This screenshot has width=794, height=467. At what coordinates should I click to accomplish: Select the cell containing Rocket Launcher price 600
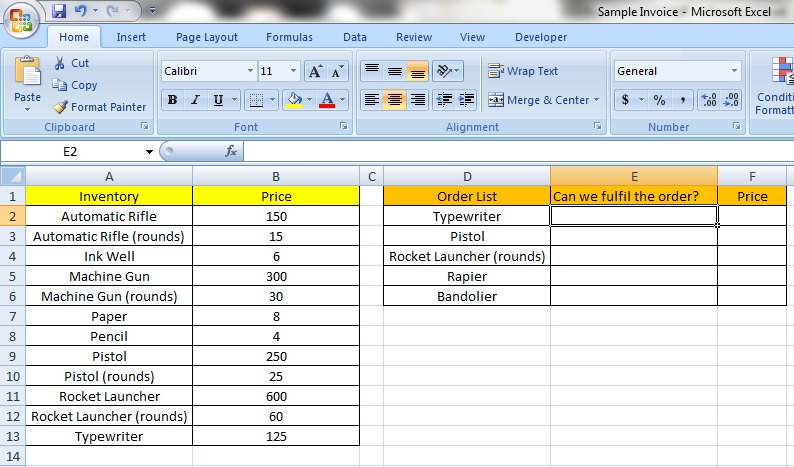pyautogui.click(x=276, y=396)
